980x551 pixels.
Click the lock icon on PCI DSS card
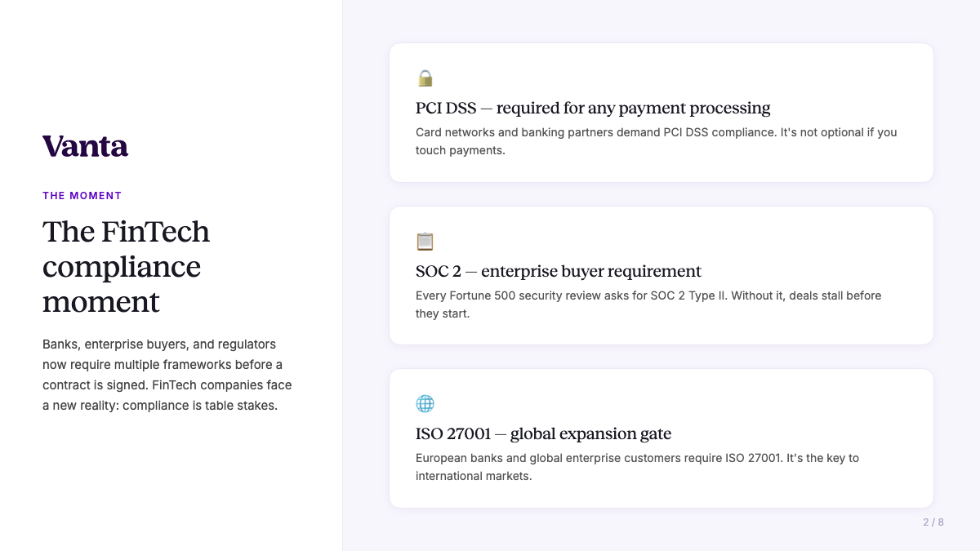click(425, 78)
